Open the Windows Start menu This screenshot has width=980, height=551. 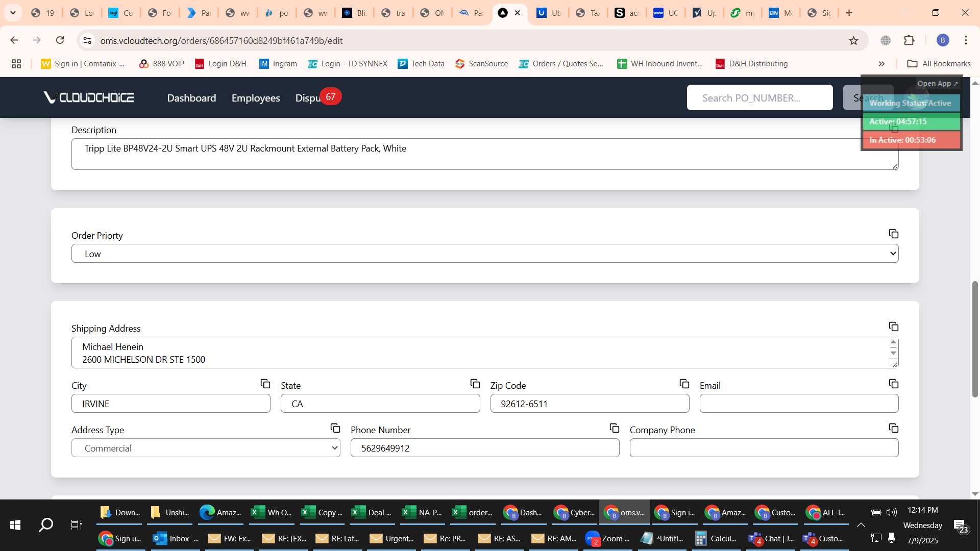pos(15,524)
